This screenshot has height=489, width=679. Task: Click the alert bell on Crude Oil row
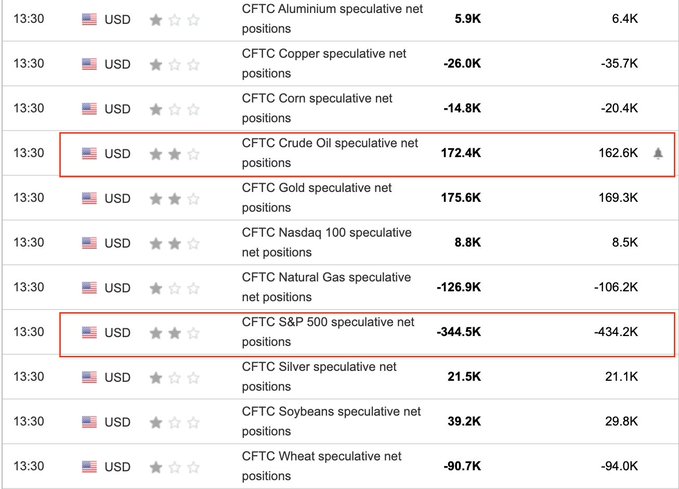pos(658,153)
